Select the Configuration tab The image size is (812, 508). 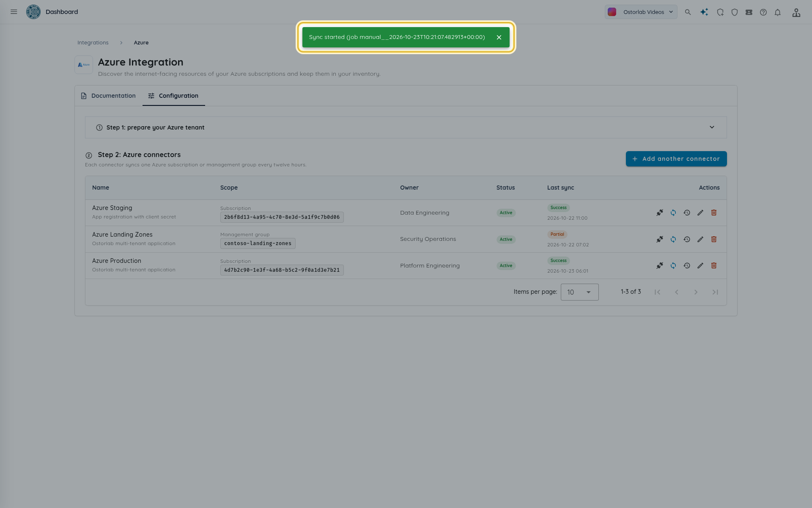173,96
